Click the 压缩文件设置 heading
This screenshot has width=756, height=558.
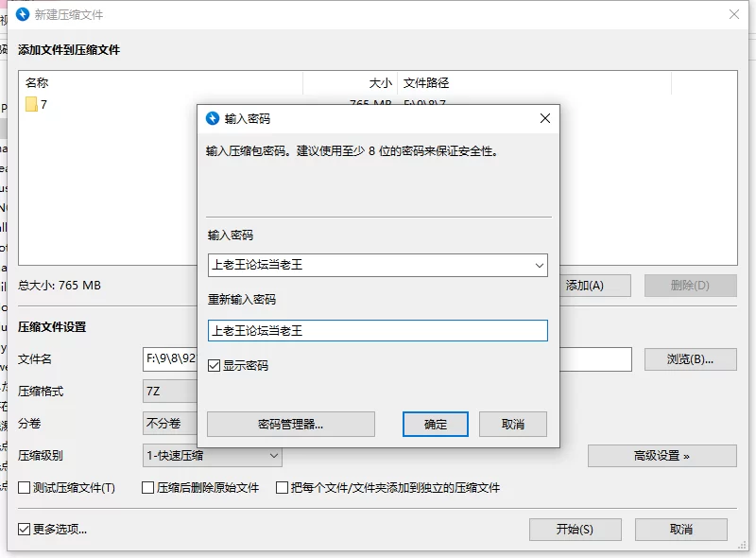click(52, 327)
